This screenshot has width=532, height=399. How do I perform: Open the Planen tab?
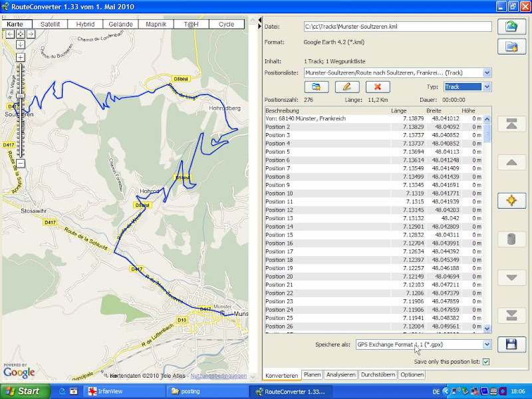pyautogui.click(x=312, y=374)
